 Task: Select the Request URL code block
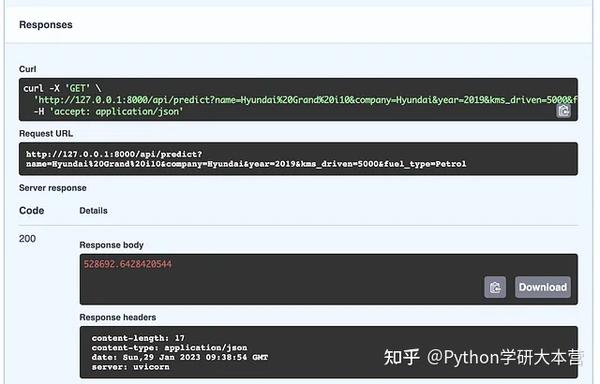298,159
